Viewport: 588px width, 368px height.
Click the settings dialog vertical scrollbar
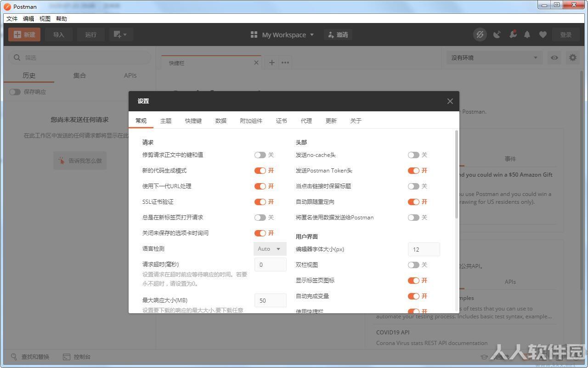click(x=457, y=175)
